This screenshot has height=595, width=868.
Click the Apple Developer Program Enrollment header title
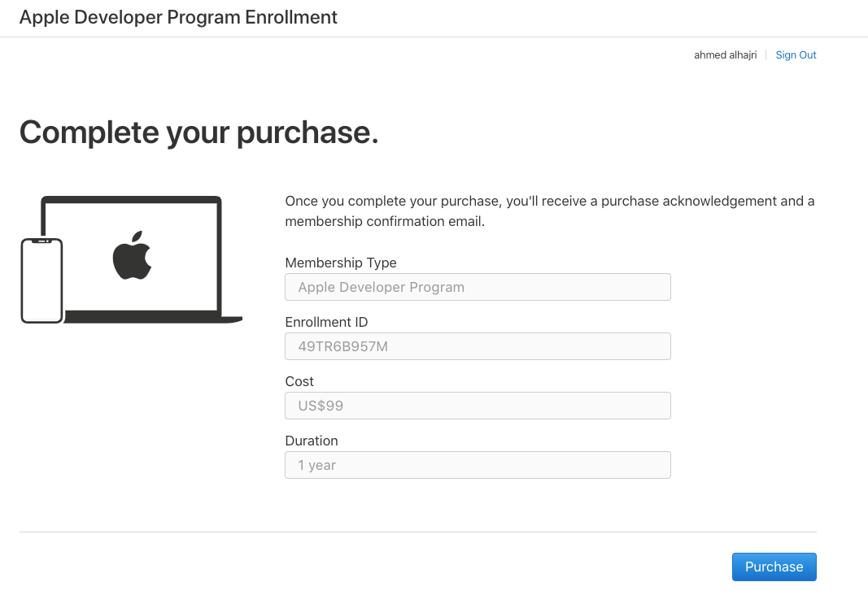pyautogui.click(x=178, y=17)
